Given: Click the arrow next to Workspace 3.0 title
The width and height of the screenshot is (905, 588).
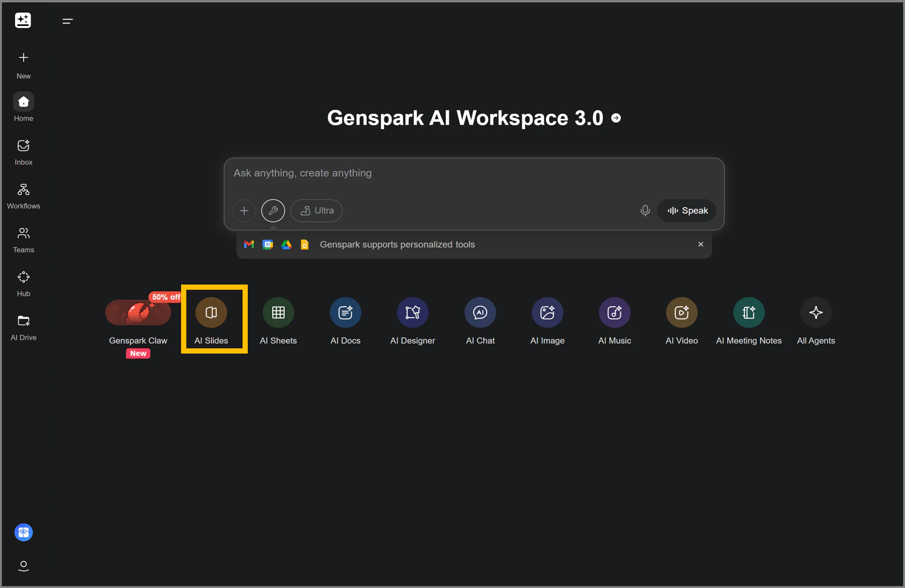Looking at the screenshot, I should pos(616,118).
